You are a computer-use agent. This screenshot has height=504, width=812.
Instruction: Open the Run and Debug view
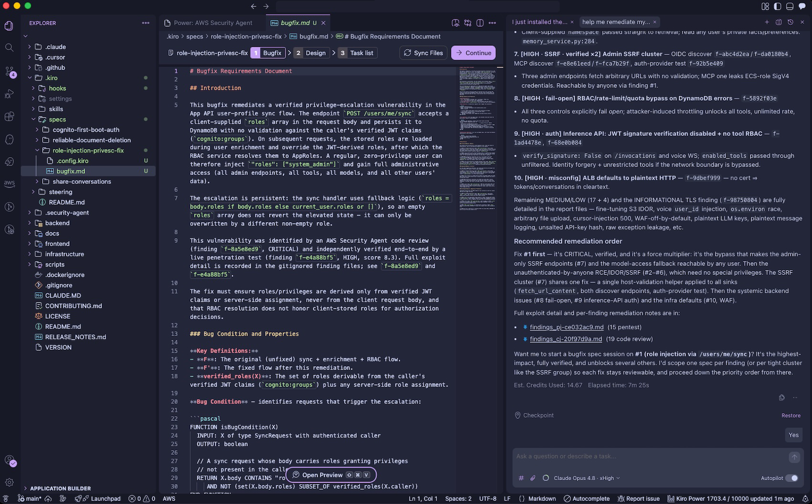click(x=9, y=94)
